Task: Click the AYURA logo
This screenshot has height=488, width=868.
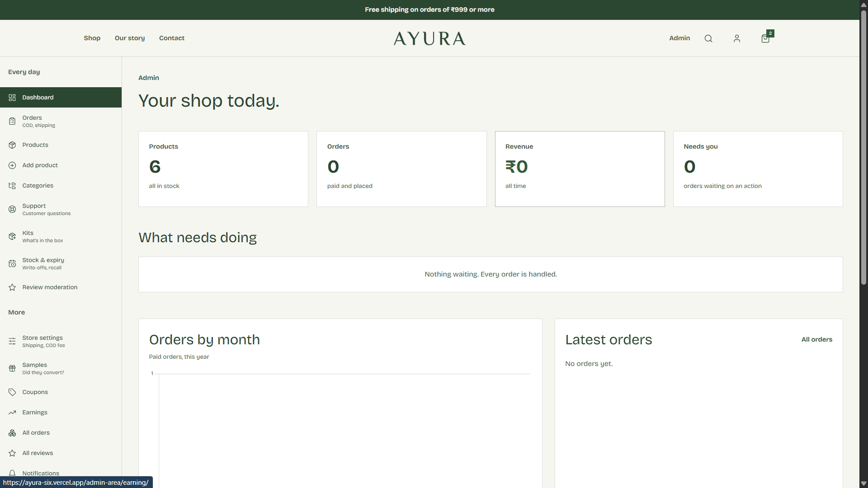Action: [429, 38]
